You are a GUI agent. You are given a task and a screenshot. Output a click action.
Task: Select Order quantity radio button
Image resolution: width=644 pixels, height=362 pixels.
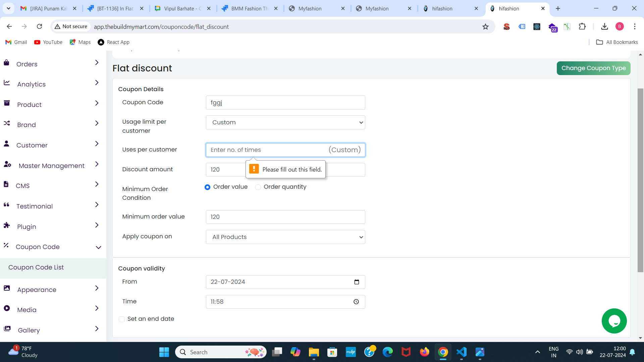(x=258, y=187)
